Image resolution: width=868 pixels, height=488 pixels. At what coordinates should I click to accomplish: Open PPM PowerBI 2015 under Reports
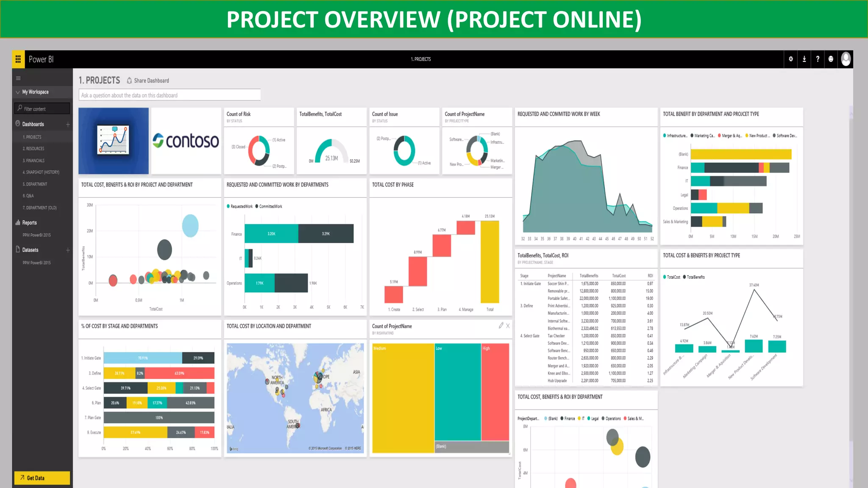(x=36, y=235)
